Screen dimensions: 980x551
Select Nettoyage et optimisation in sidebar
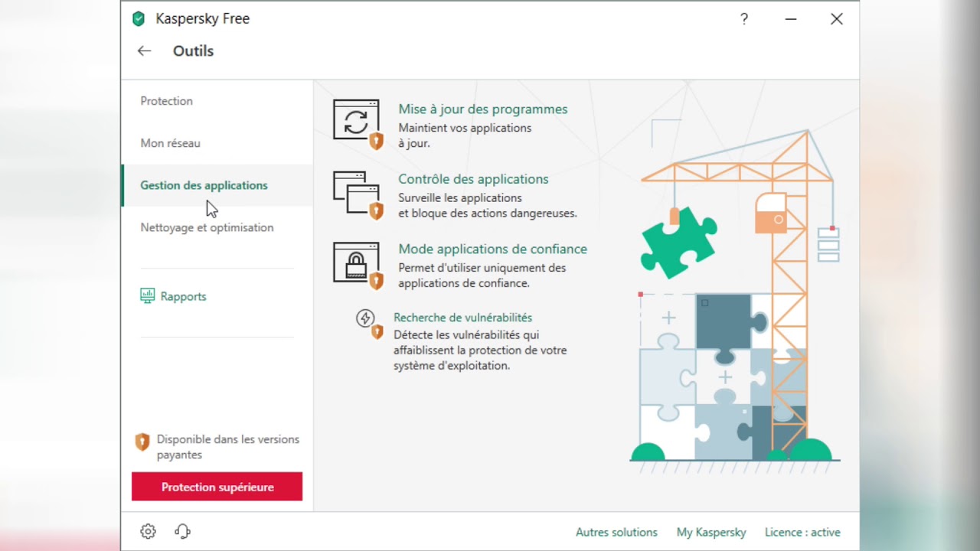[x=207, y=227]
